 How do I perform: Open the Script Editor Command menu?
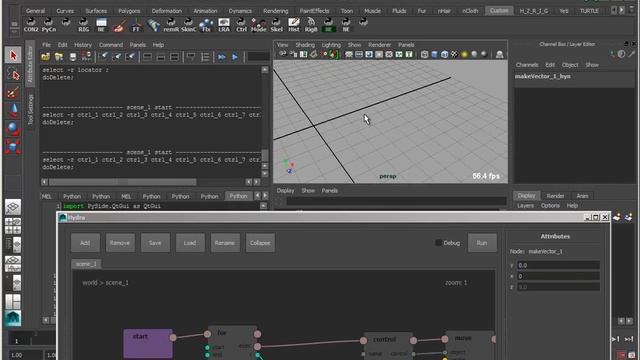click(x=111, y=45)
